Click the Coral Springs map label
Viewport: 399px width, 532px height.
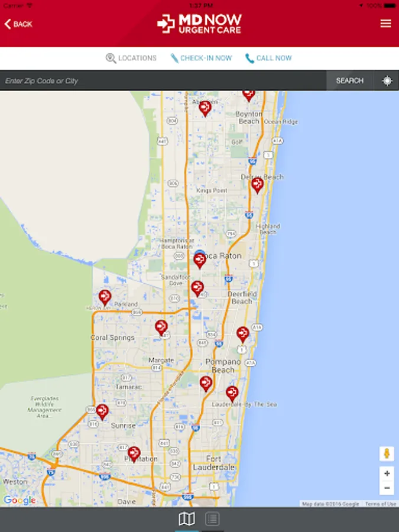coord(113,338)
